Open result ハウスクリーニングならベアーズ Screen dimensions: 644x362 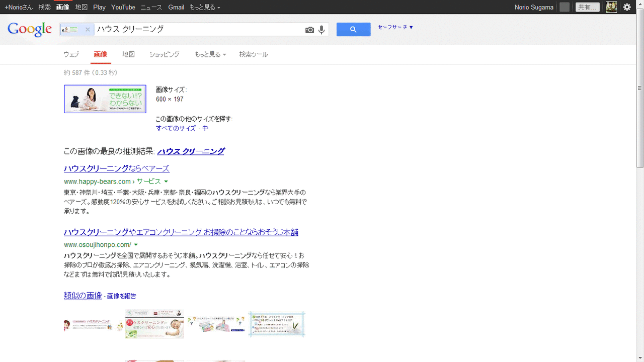tap(117, 168)
